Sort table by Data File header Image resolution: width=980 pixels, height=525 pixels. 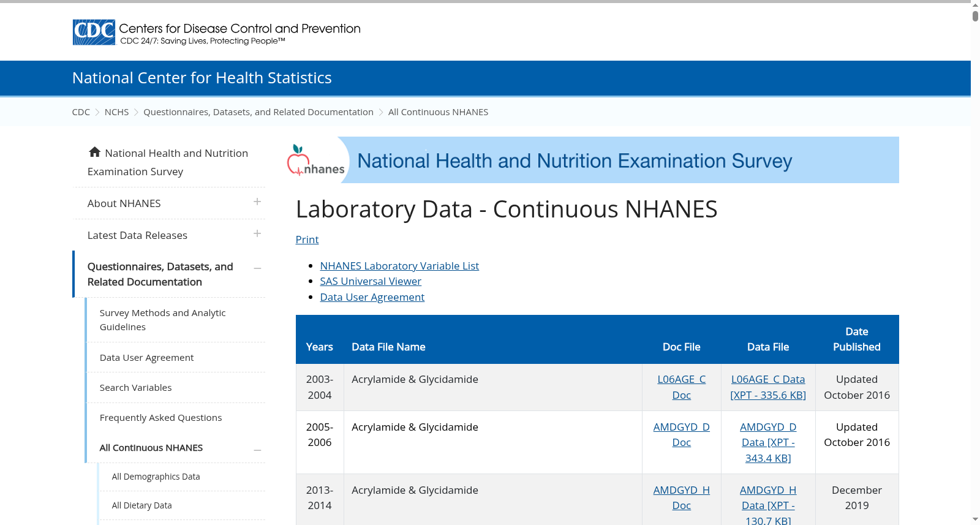click(x=768, y=347)
